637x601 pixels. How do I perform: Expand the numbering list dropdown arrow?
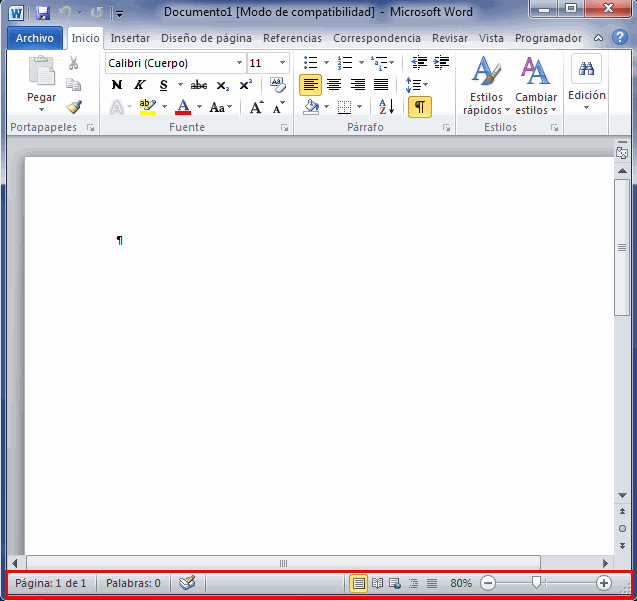pos(361,63)
